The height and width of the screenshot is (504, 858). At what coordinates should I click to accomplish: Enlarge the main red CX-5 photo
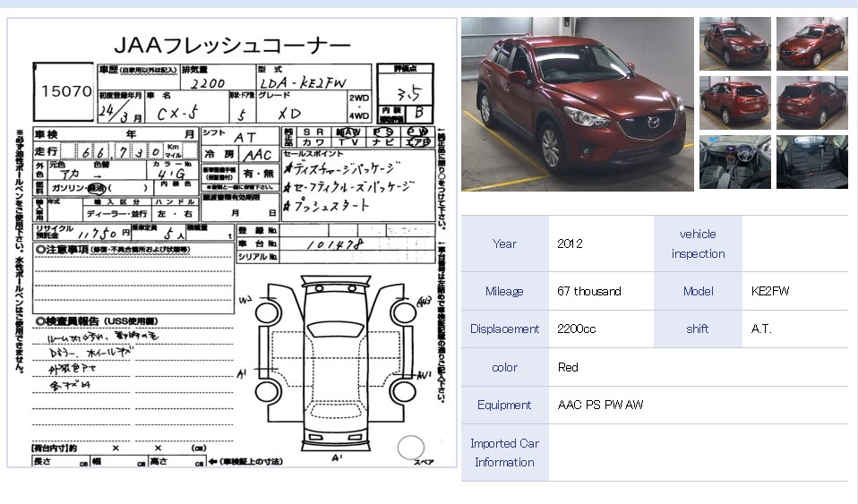tap(578, 104)
